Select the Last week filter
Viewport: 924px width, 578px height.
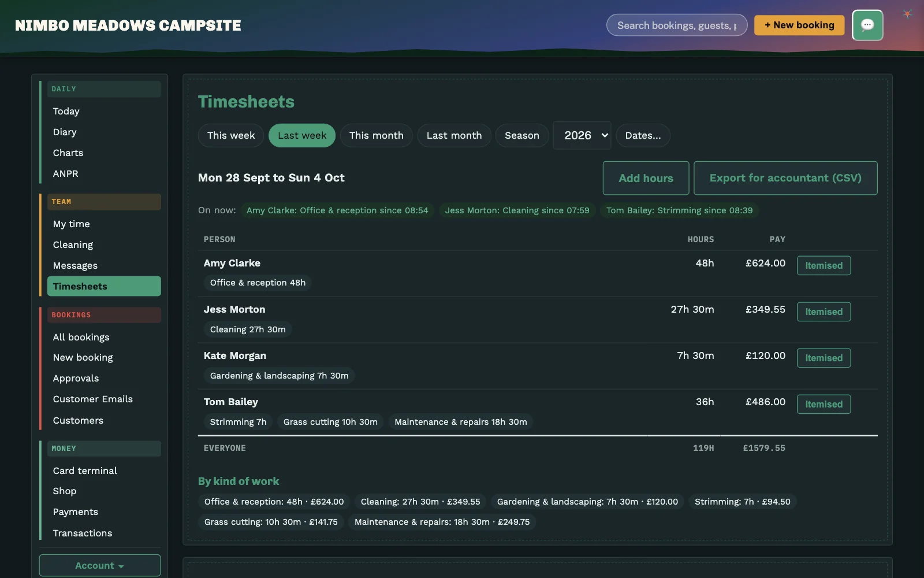click(302, 135)
